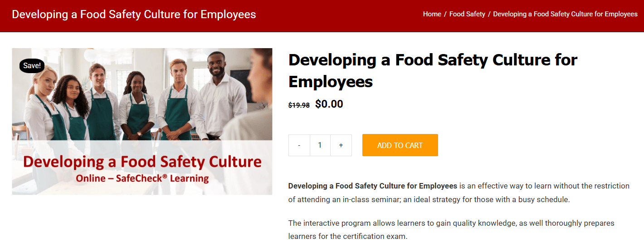Click the red 'Developing a Food Safety Culture' banner text

(142, 161)
